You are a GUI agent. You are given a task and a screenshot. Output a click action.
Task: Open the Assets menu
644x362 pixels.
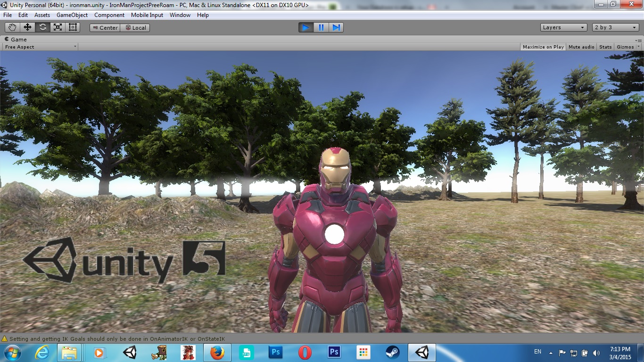coord(42,15)
